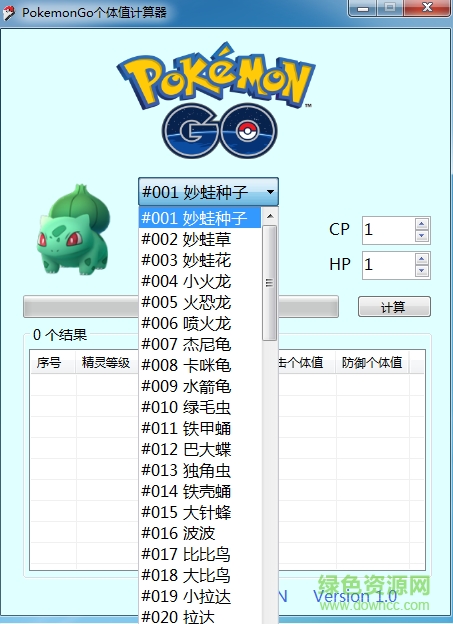Click the 防御个体值 column header
Image resolution: width=453 pixels, height=624 pixels.
click(372, 363)
